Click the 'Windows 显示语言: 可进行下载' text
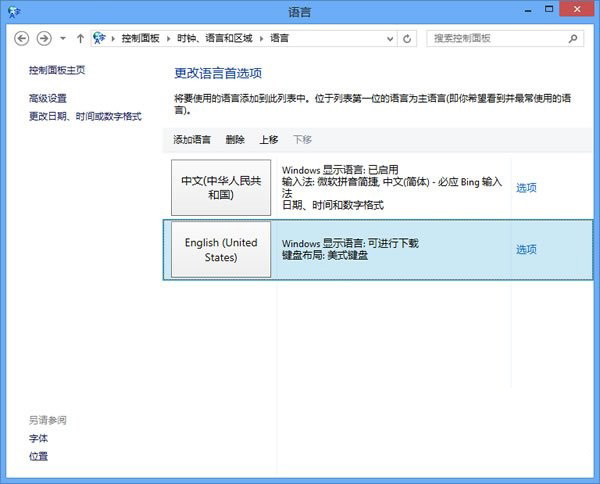Viewport: 600px width, 484px height. pos(351,243)
